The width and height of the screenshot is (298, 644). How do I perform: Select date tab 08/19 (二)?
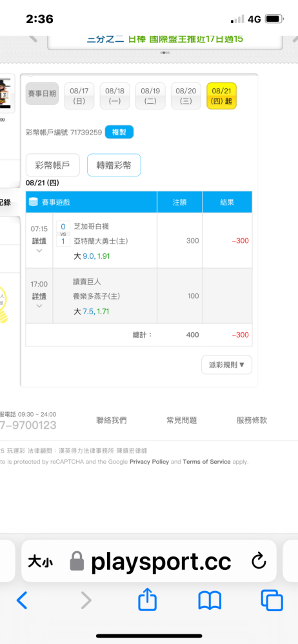click(150, 96)
